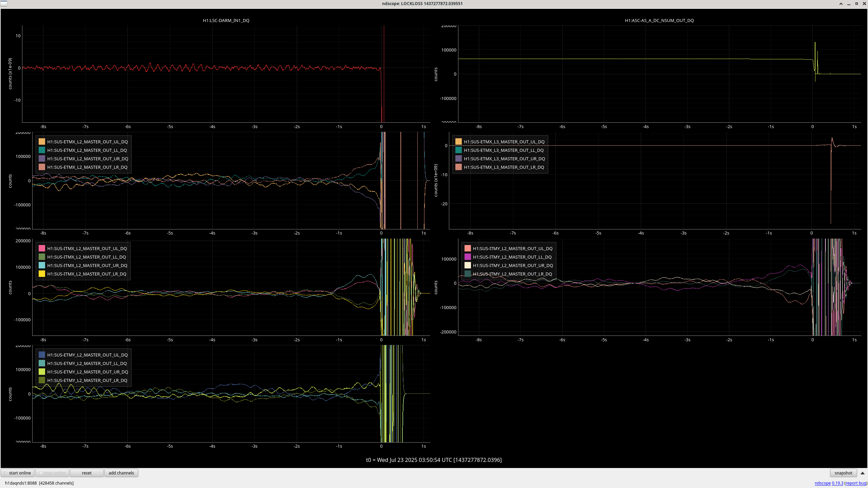Click the ETMX_L3_MASTER_OUT_LL_DQ legend swatch
868x488 pixels.
458,150
